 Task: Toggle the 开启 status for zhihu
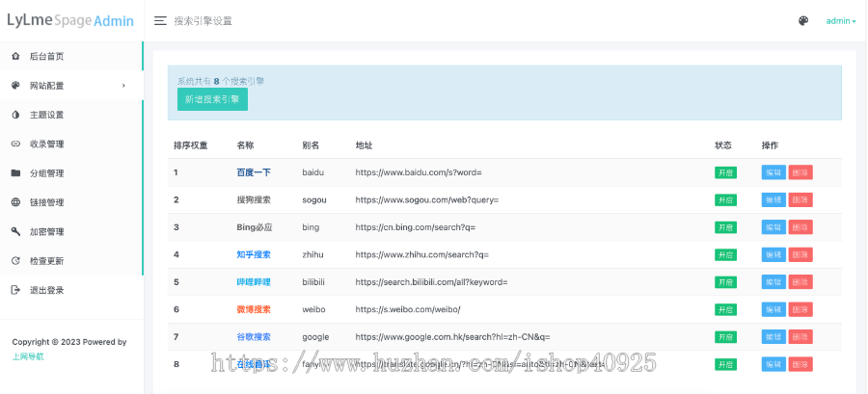[x=725, y=254]
